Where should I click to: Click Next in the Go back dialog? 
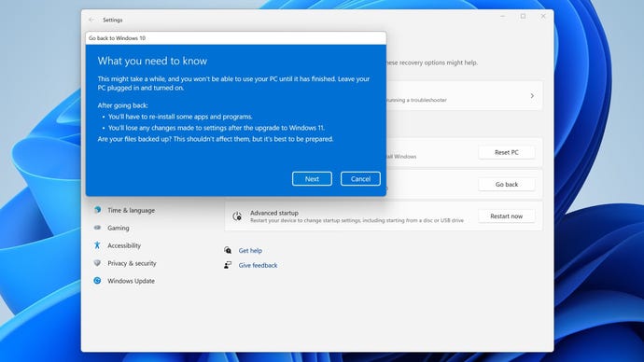click(x=312, y=178)
